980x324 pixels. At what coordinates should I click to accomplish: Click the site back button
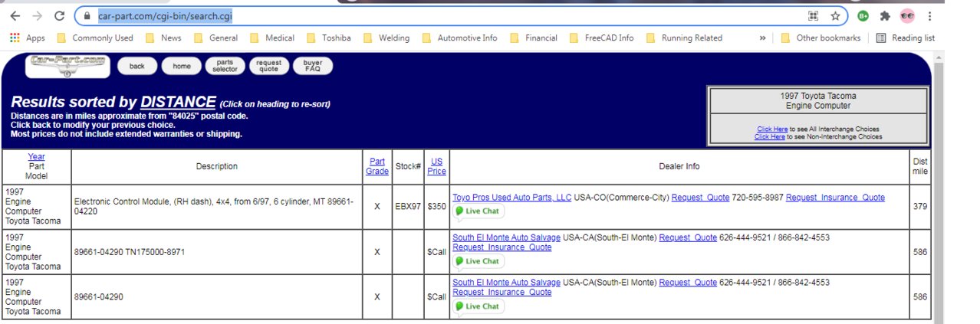[x=136, y=66]
